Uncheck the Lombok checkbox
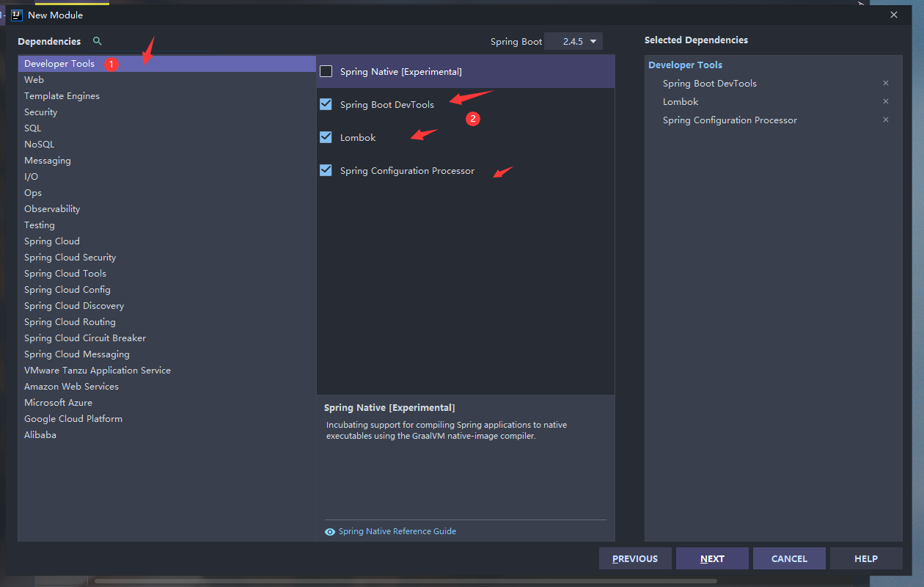This screenshot has width=924, height=587. pos(326,137)
